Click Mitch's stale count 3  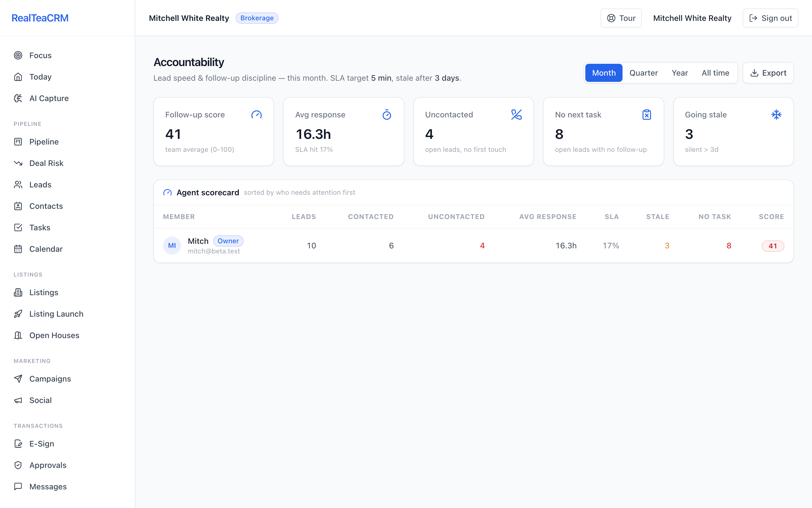click(x=667, y=246)
